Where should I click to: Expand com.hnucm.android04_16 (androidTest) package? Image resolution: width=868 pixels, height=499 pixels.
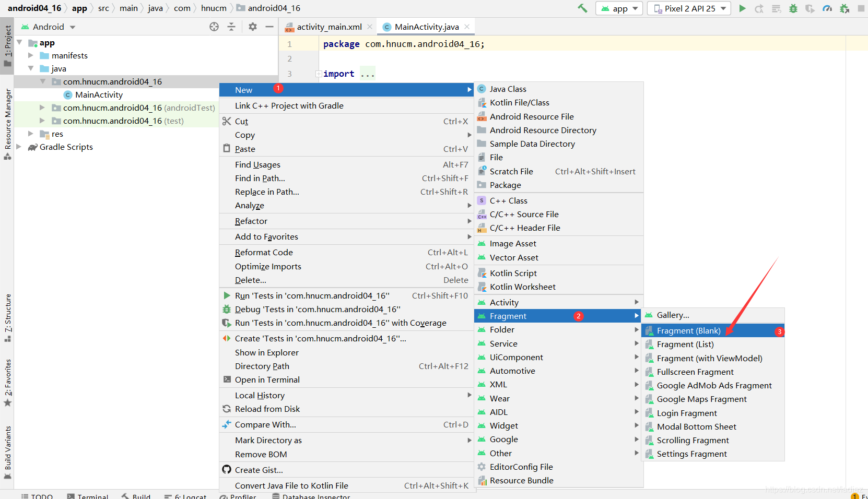click(x=42, y=108)
